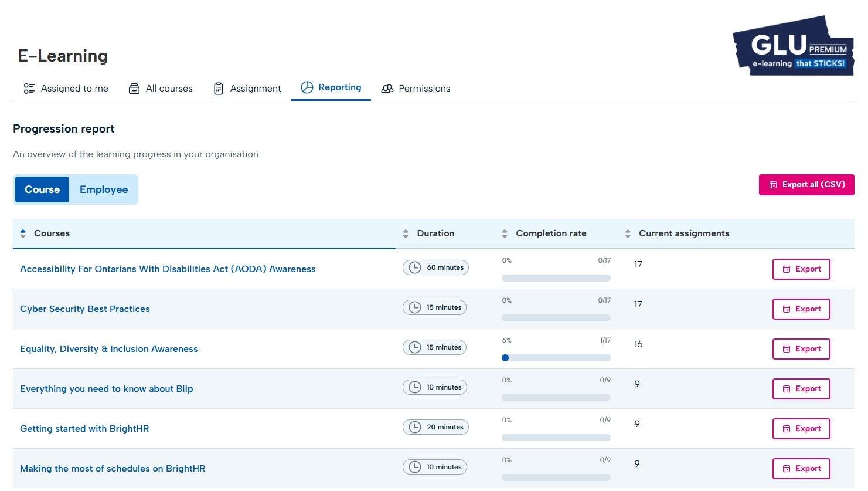Viewport: 868px width, 491px height.
Task: Open the AODA Awareness course link
Action: coord(168,269)
